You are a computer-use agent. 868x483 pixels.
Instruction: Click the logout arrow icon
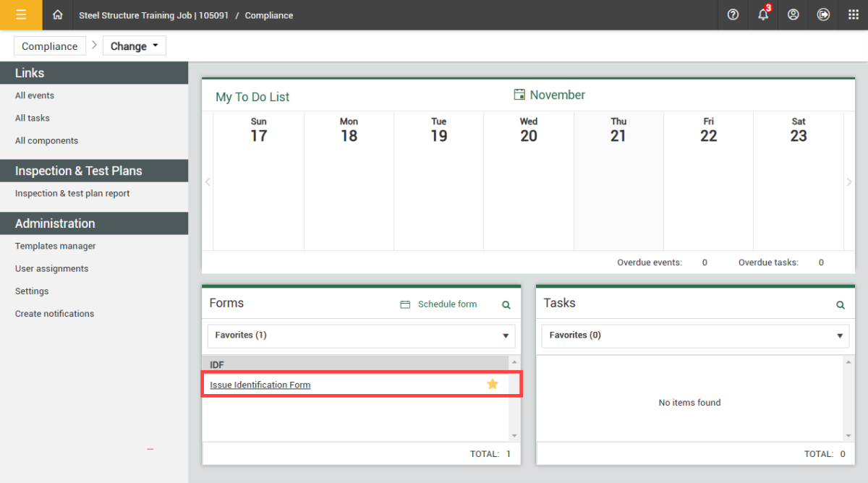(823, 14)
